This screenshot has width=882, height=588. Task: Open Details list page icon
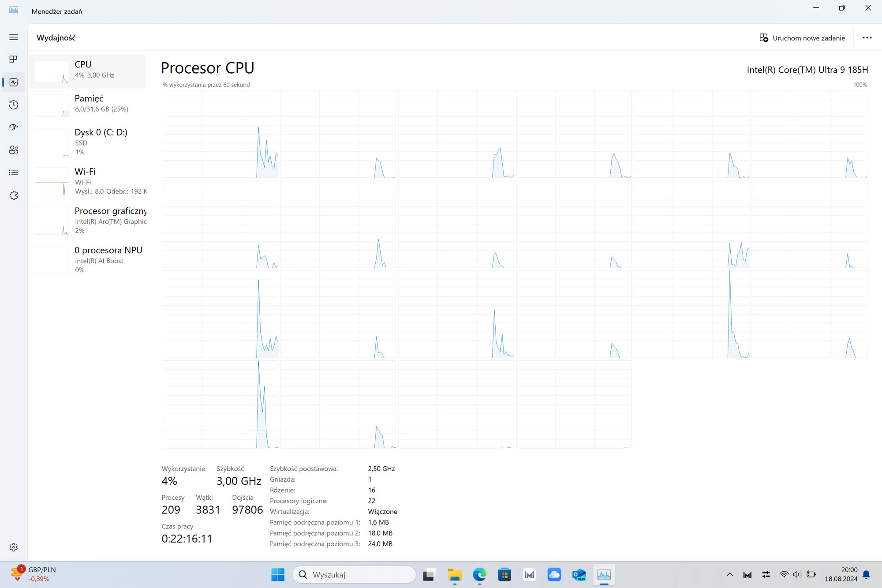click(x=14, y=172)
